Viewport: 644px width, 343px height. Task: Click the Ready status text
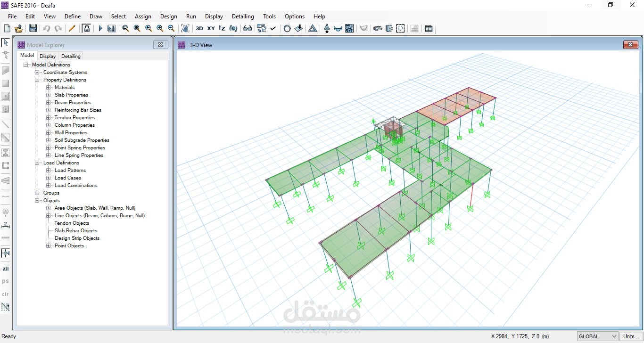9,336
